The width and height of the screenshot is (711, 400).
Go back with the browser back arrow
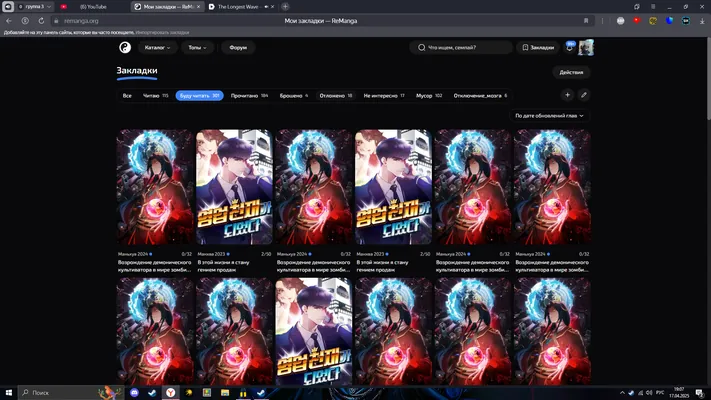point(9,20)
